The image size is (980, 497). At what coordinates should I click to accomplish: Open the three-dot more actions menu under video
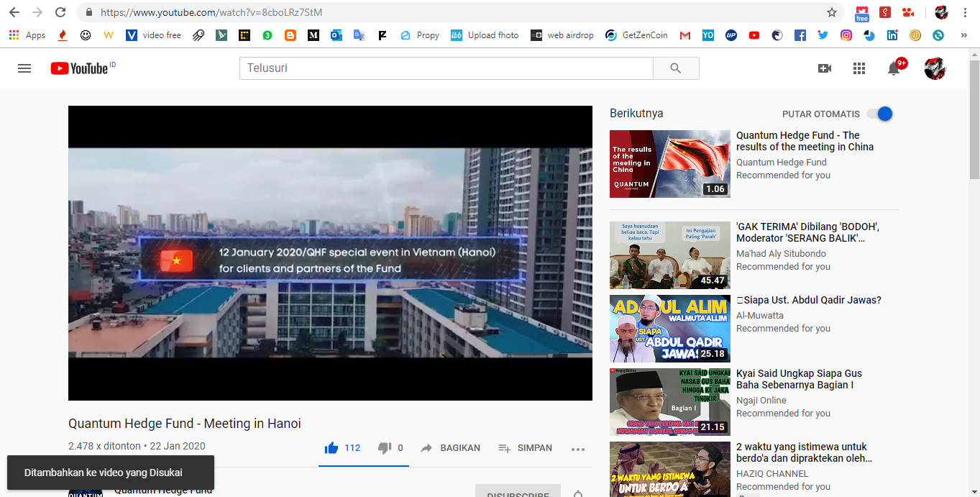(578, 449)
